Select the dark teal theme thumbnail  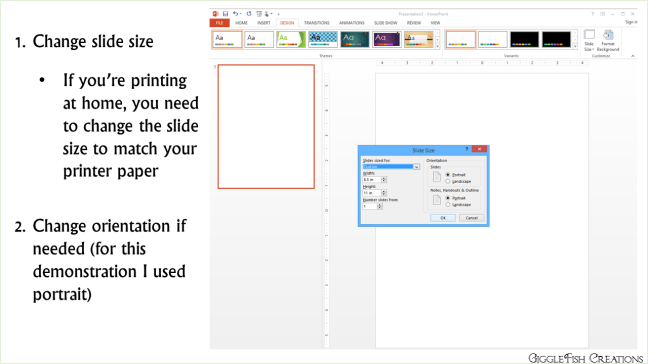[355, 39]
